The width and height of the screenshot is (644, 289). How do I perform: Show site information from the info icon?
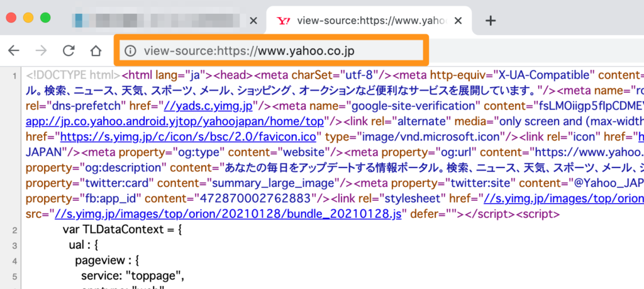[x=130, y=50]
